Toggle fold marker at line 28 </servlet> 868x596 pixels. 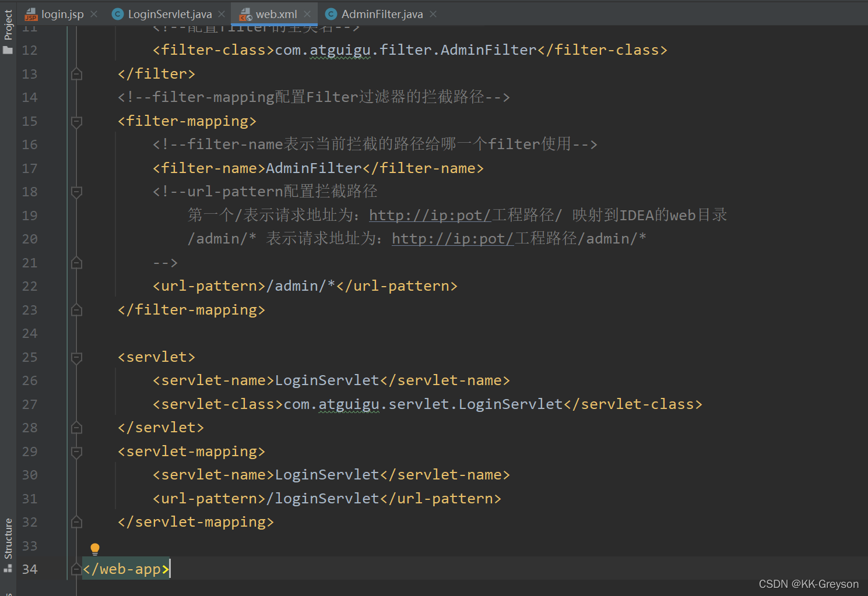coord(76,428)
